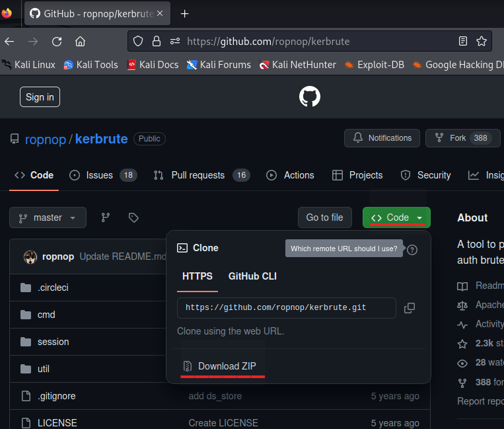This screenshot has height=429, width=504.
Task: Open site permissions icon in the address bar
Action: 175,41
